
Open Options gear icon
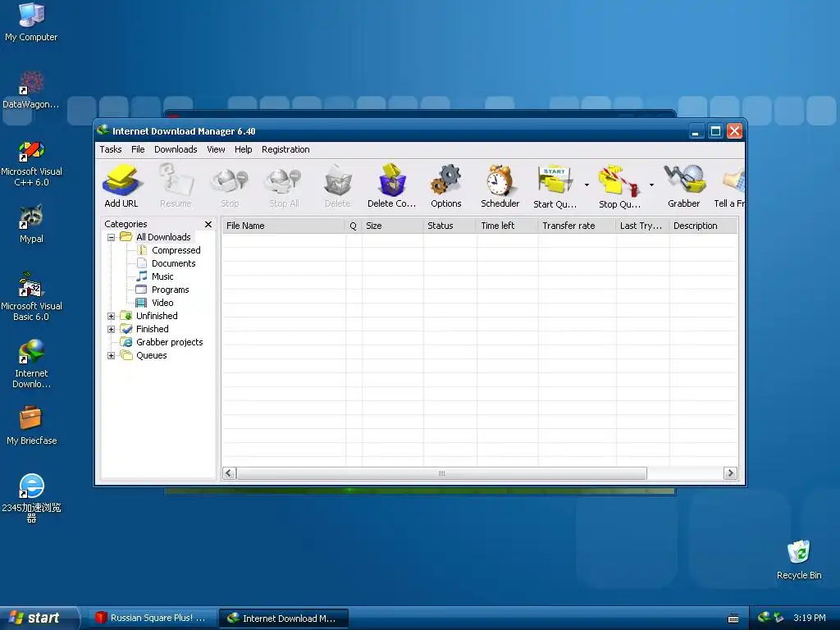click(x=445, y=185)
